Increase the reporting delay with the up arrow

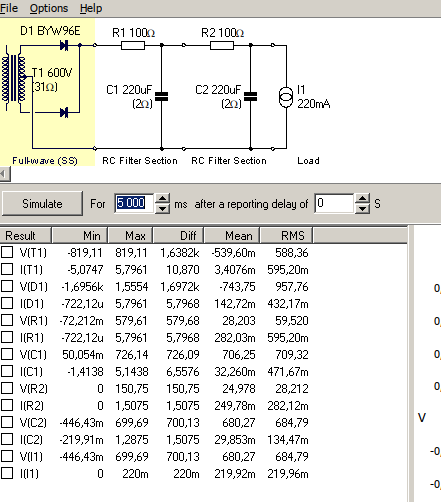[x=362, y=199]
